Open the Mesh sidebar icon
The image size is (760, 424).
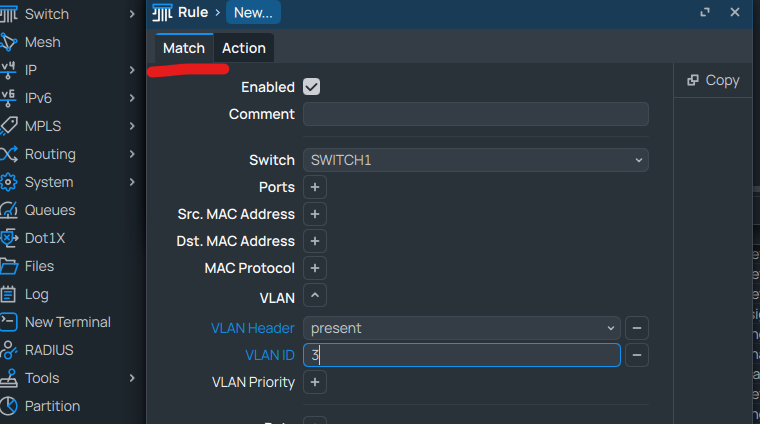[10, 42]
